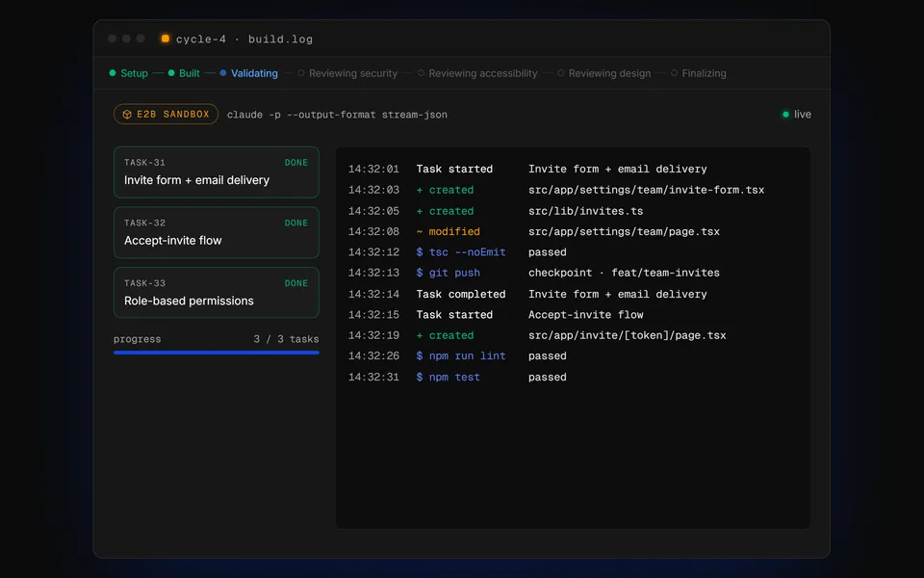
Task: Click the hollow circle before Reviewing security
Action: 301,73
